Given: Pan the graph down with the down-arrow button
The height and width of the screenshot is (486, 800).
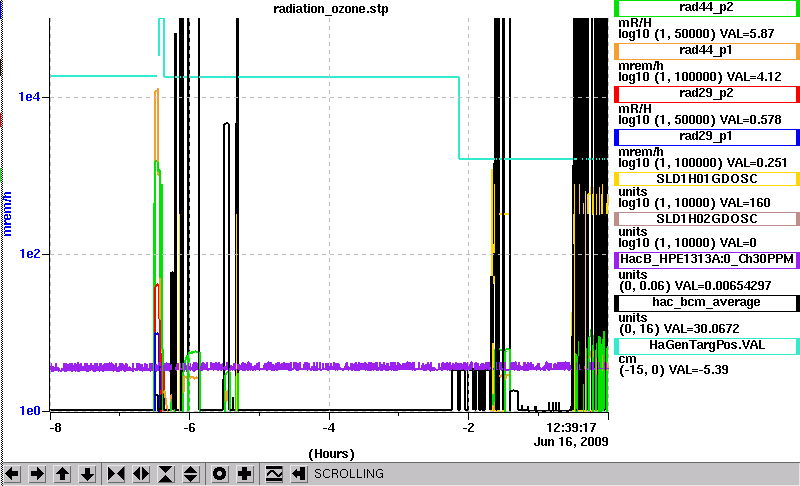Looking at the screenshot, I should [x=87, y=474].
